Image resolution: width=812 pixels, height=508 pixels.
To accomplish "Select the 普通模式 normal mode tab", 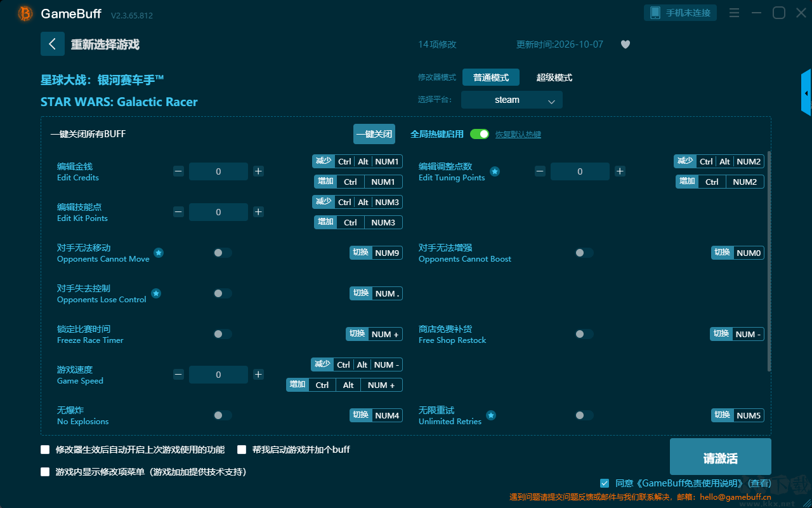I will tap(491, 77).
